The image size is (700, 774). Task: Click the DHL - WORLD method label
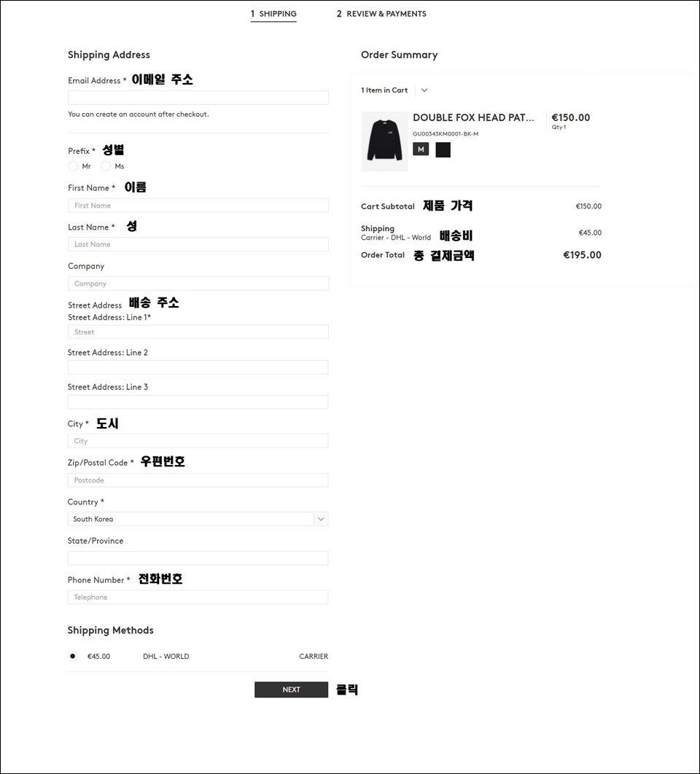coord(166,656)
